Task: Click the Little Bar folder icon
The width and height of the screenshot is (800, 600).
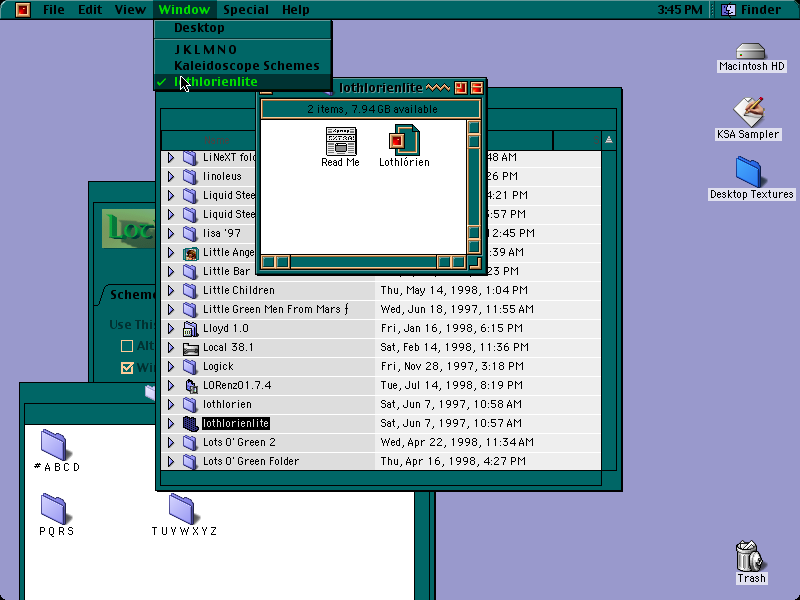Action: click(x=190, y=271)
